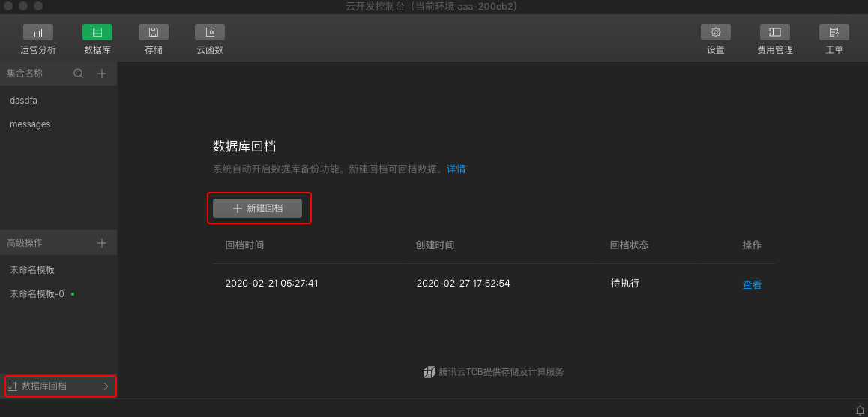Select the messages collection
This screenshot has height=417, width=868.
[30, 124]
